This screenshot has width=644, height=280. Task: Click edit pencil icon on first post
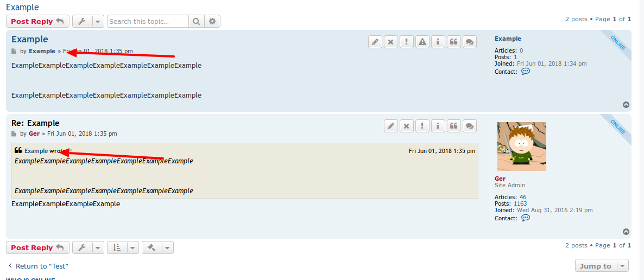[x=375, y=42]
